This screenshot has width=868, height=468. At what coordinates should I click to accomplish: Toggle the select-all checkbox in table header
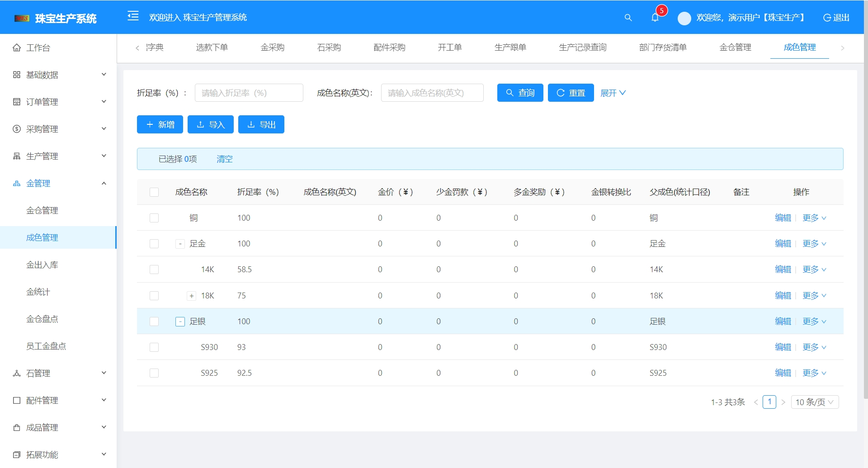tap(154, 192)
